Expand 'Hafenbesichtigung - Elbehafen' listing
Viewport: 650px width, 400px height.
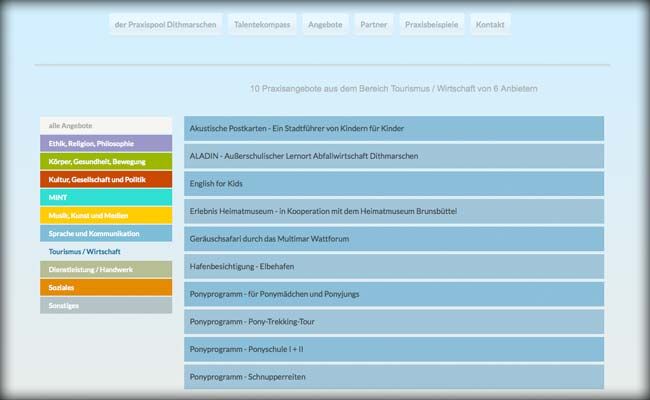(394, 267)
